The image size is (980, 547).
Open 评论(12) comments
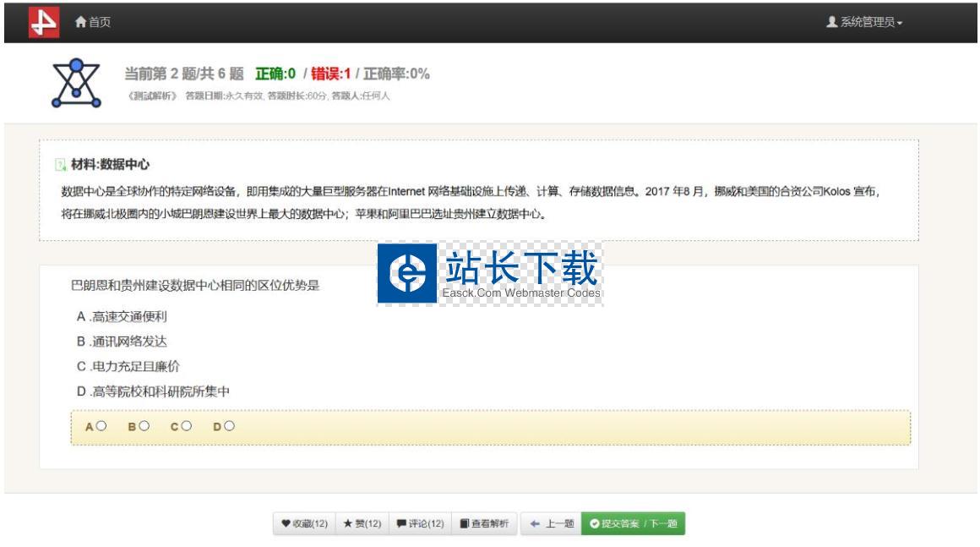421,524
